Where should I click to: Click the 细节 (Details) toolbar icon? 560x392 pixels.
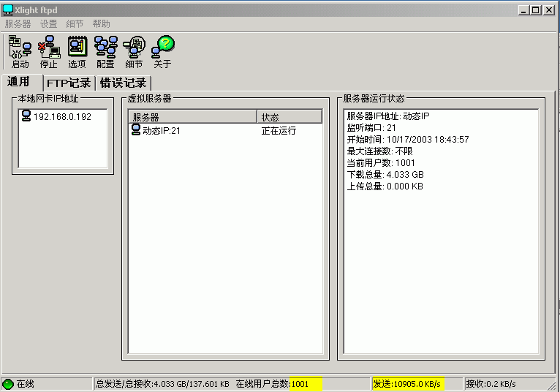point(134,52)
